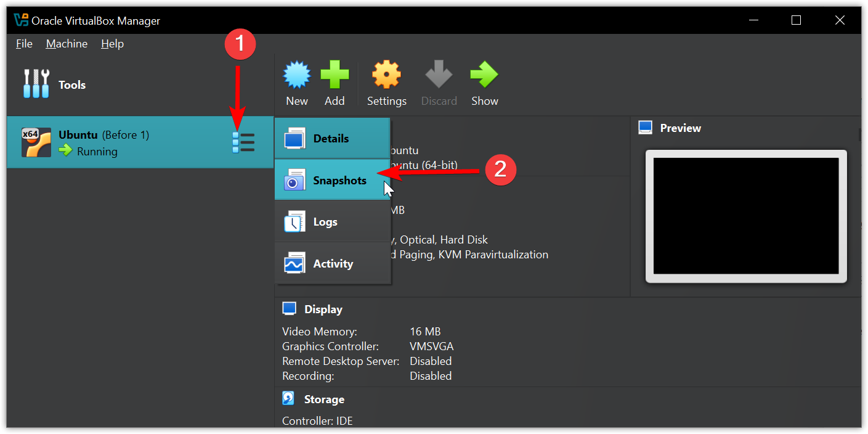Image resolution: width=868 pixels, height=434 pixels.
Task: Click the Tools label in sidebar
Action: click(x=72, y=85)
